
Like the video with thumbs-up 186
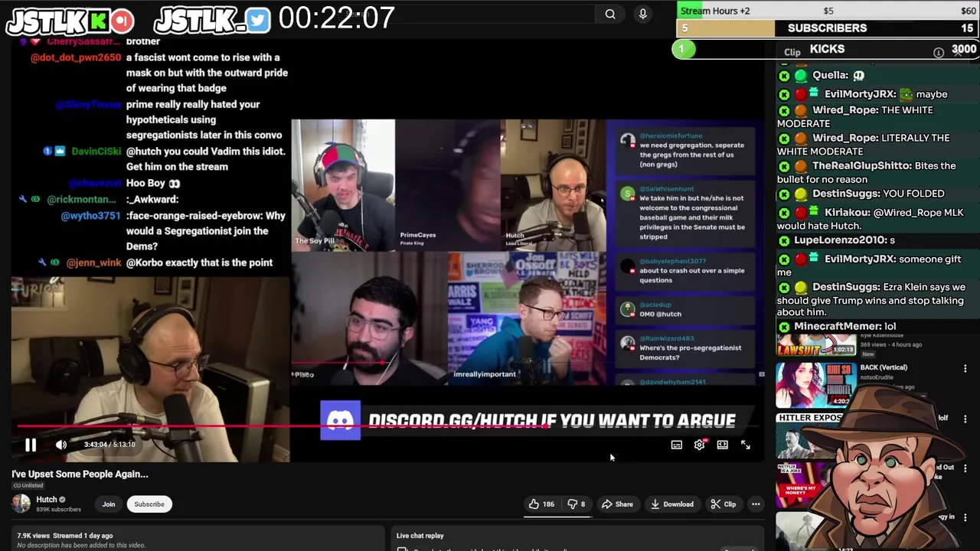541,504
